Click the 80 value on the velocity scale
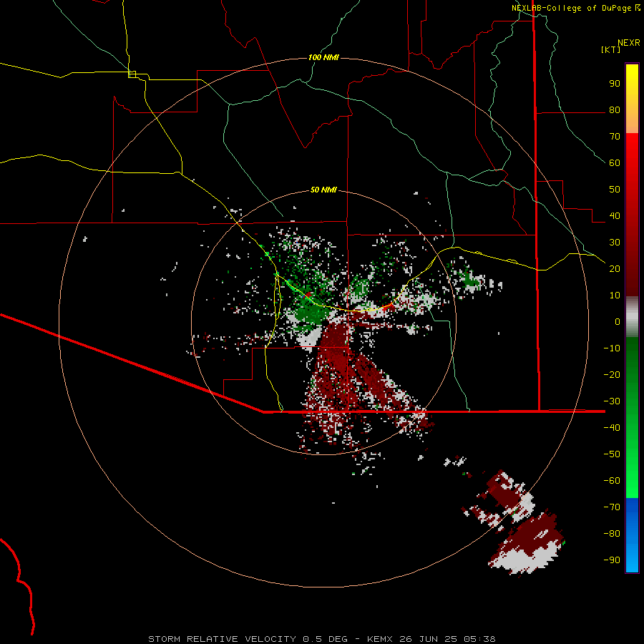This screenshot has width=644, height=644. tap(615, 110)
